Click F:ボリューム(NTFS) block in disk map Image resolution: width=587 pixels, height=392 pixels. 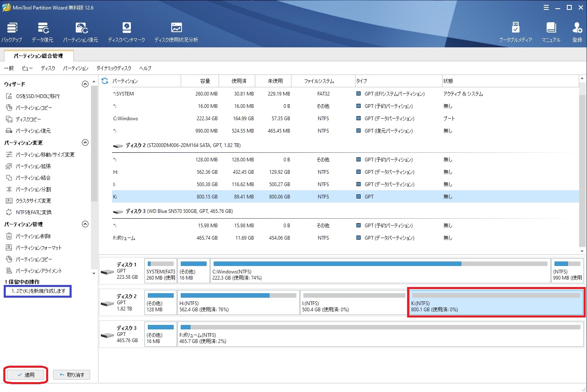[380, 334]
